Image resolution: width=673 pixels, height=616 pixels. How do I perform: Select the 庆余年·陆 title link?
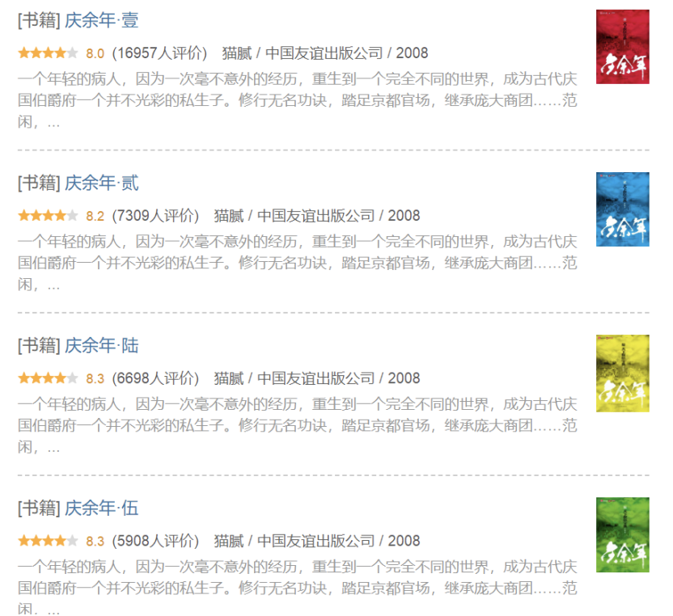pyautogui.click(x=102, y=346)
